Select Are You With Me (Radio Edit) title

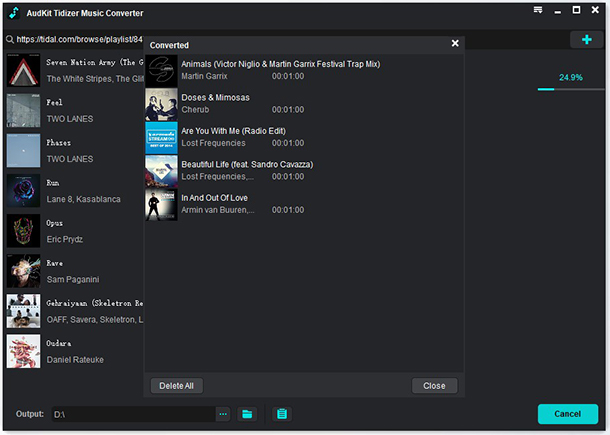[233, 131]
